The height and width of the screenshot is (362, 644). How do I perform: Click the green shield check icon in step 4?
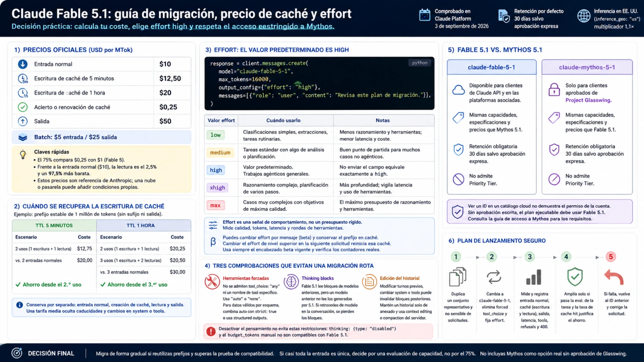pyautogui.click(x=575, y=277)
